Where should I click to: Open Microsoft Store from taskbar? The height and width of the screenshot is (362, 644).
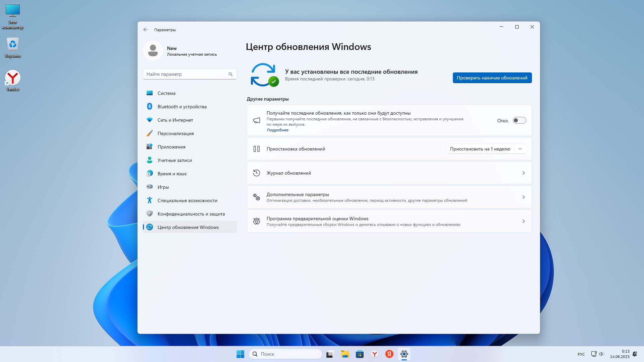[360, 354]
